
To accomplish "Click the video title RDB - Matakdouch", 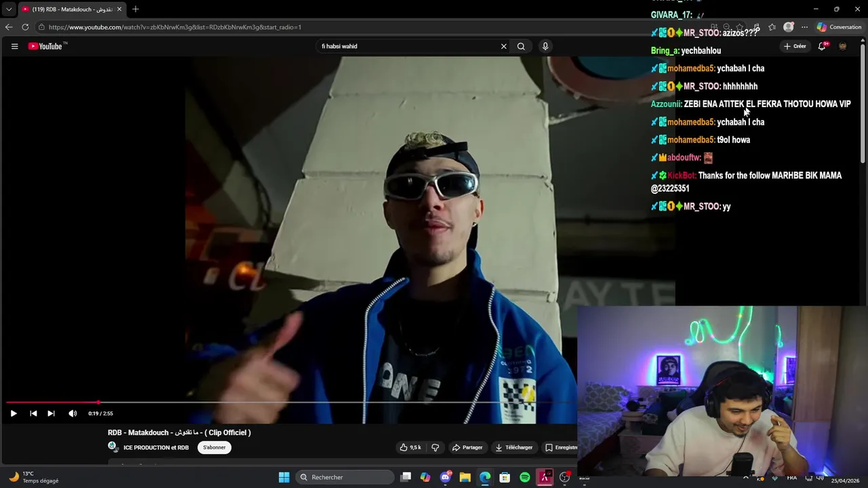I will tap(179, 432).
